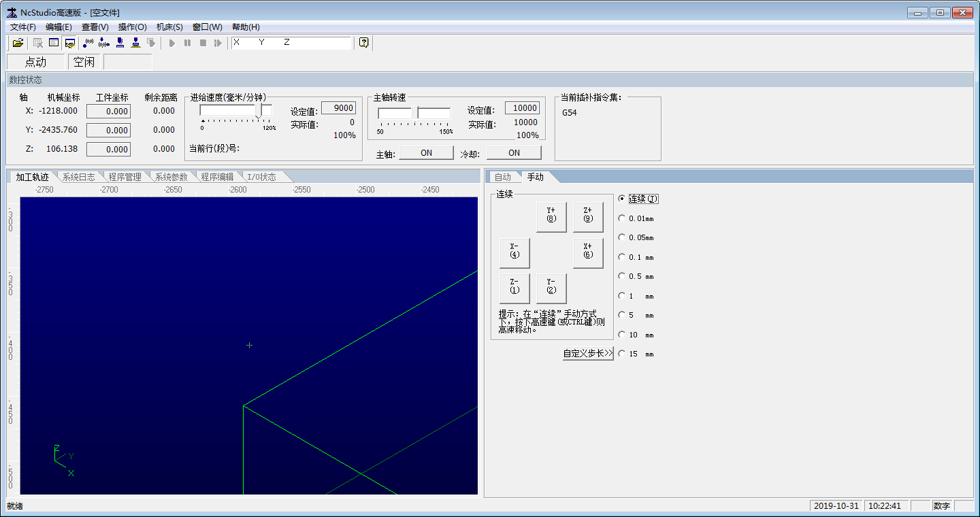Click the Y workpiece coordinate 0.000 box
980x517 pixels.
108,130
